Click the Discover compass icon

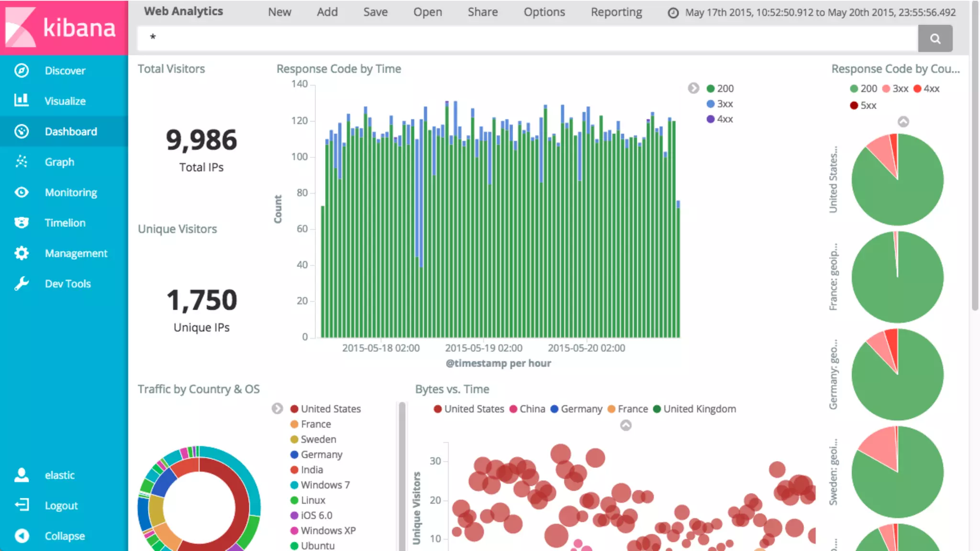click(22, 70)
